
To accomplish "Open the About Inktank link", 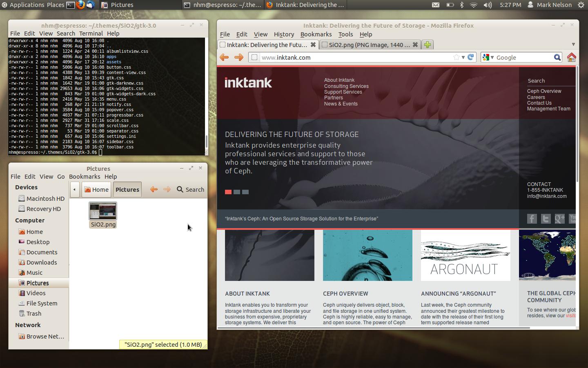I will click(339, 80).
